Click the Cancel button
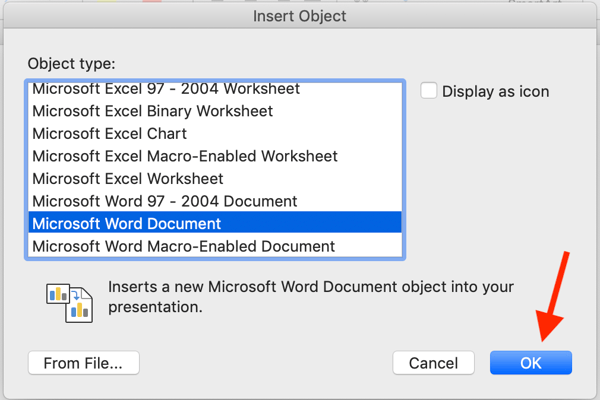Image resolution: width=600 pixels, height=400 pixels. (x=433, y=362)
